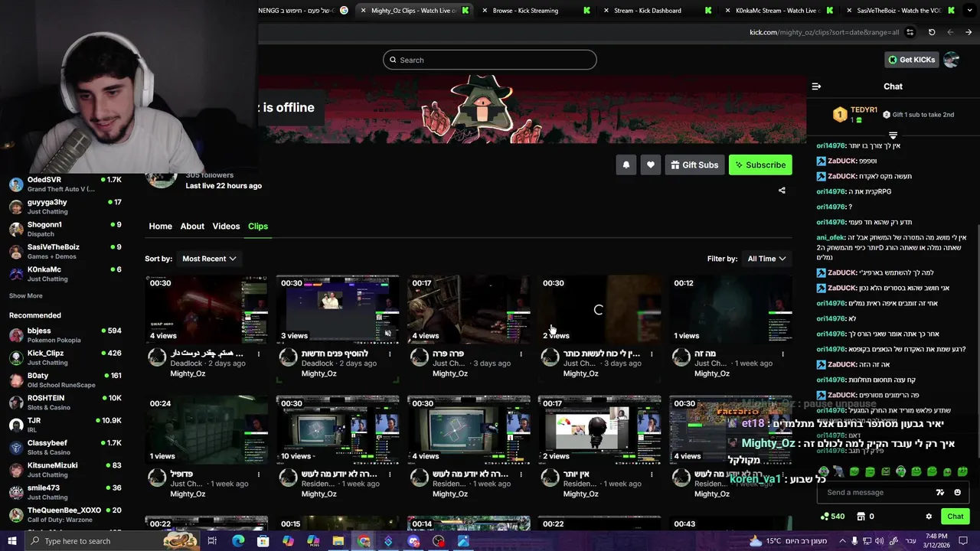This screenshot has width=980, height=551.
Task: Click the site settings icon in address bar
Action: [910, 32]
